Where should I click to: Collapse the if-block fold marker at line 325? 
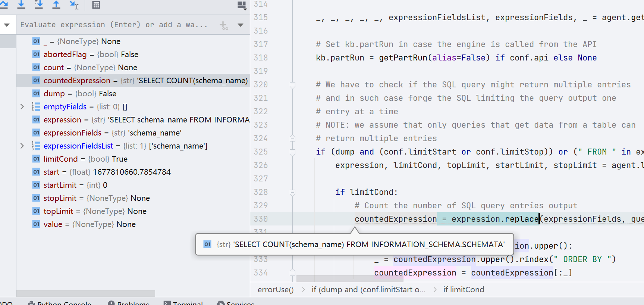(x=293, y=152)
